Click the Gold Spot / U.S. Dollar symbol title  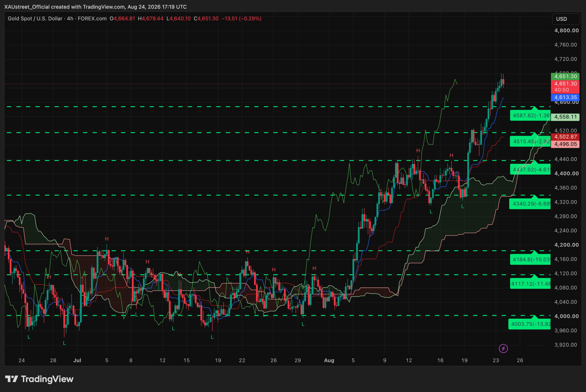35,19
